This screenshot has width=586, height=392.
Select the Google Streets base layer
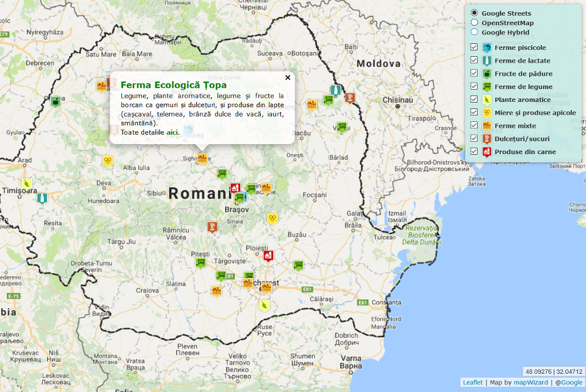[474, 13]
